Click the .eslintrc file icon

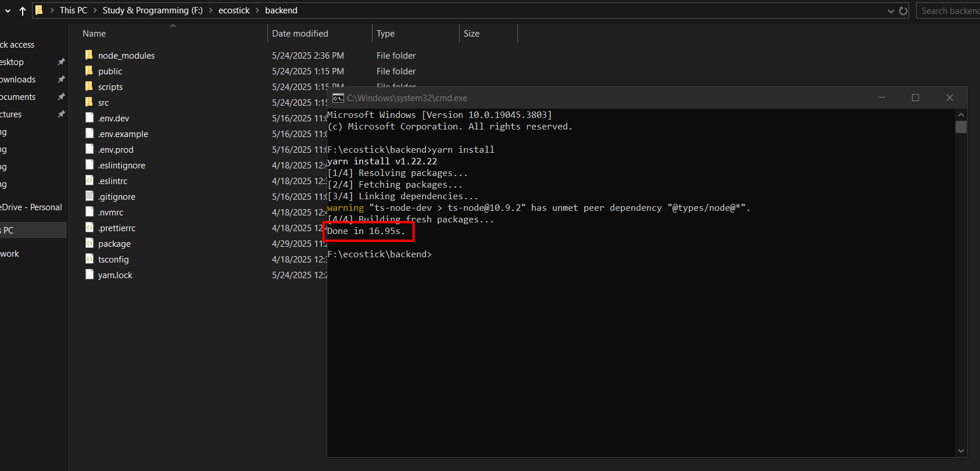(x=90, y=181)
